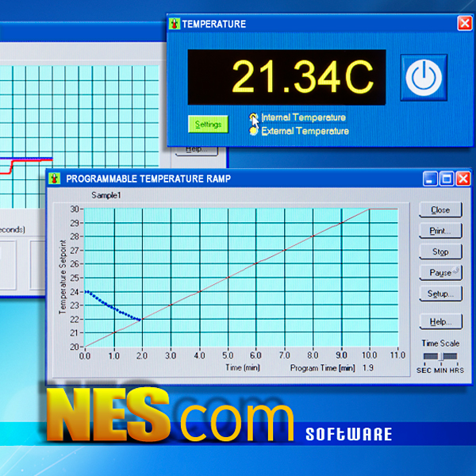Click the Time Scale slider
The width and height of the screenshot is (476, 476).
coord(440,356)
